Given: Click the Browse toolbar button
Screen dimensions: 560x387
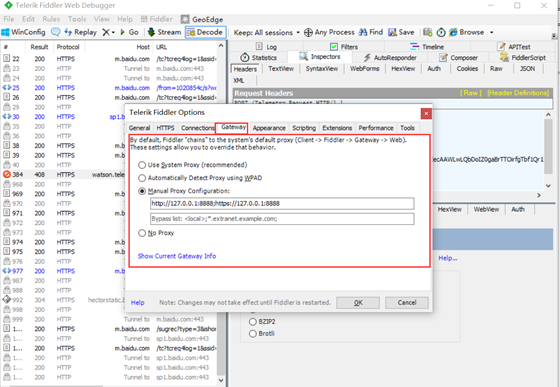Looking at the screenshot, I should 466,32.
